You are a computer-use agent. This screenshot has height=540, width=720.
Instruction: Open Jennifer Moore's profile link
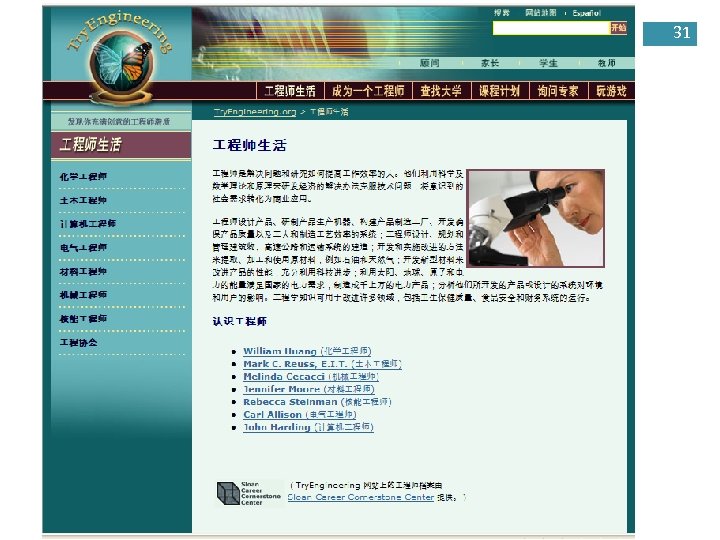[x=309, y=389]
